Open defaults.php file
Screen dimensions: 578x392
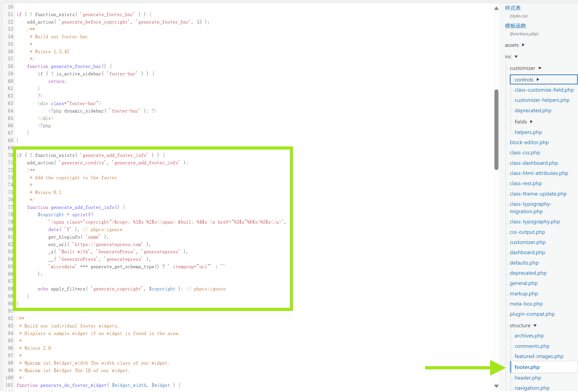coord(524,263)
